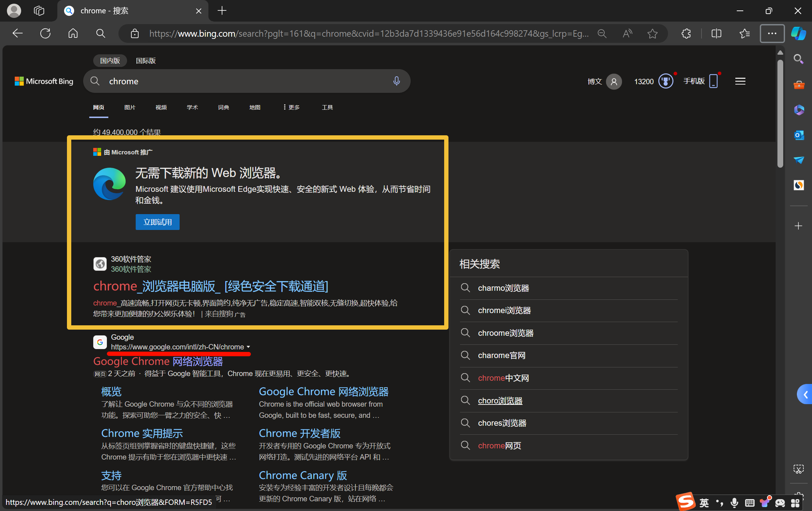Viewport: 812px width, 511px height.
Task: Click the microphone voice search icon
Action: (396, 81)
